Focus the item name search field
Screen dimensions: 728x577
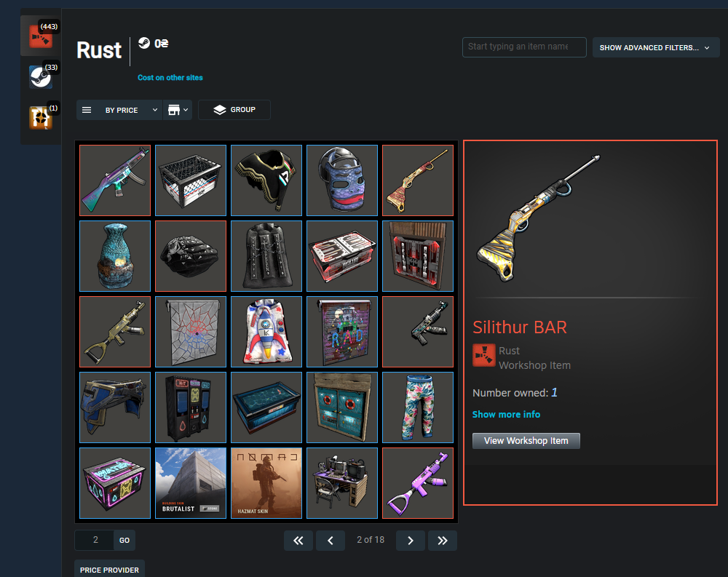pos(524,47)
